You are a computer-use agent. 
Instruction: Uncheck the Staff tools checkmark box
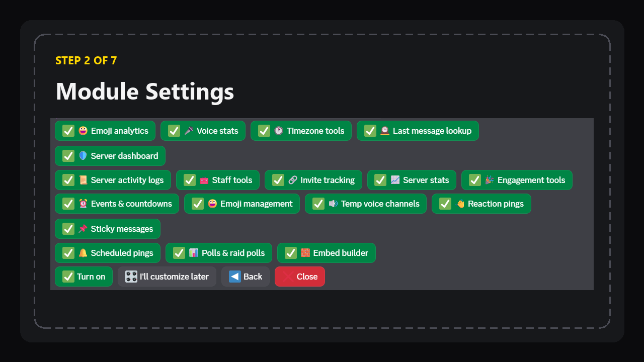[190, 180]
